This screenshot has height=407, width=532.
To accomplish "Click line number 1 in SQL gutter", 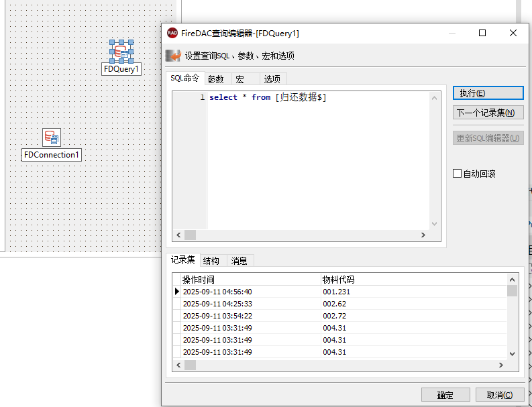I will pos(203,97).
